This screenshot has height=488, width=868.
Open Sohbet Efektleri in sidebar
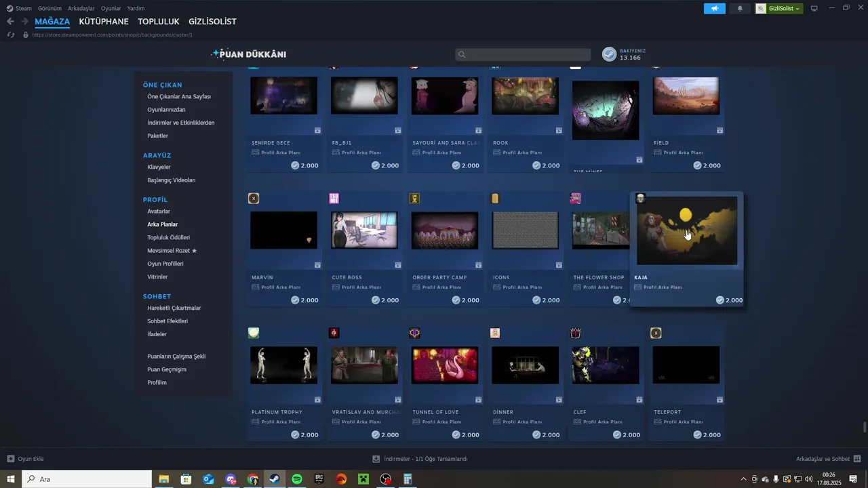(167, 321)
